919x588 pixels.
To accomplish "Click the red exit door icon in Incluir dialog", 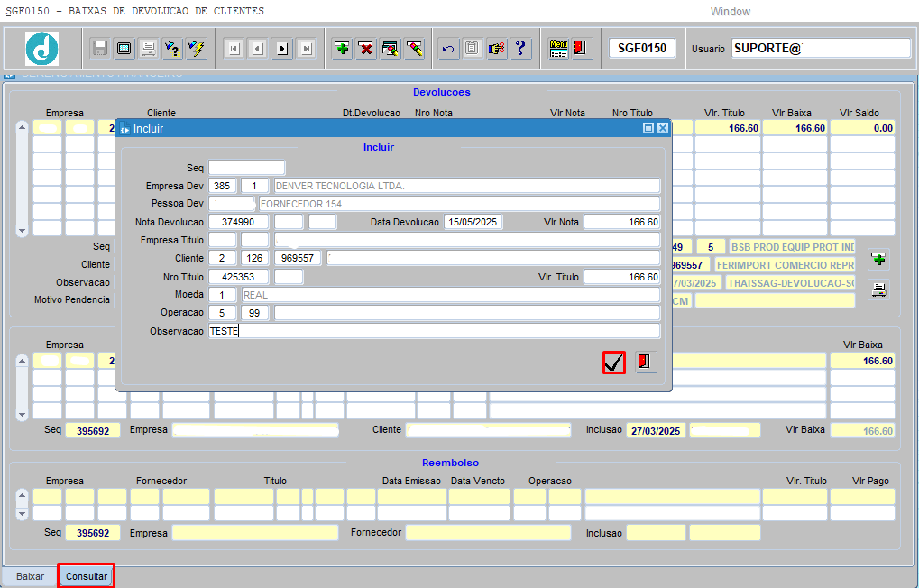I will click(645, 363).
